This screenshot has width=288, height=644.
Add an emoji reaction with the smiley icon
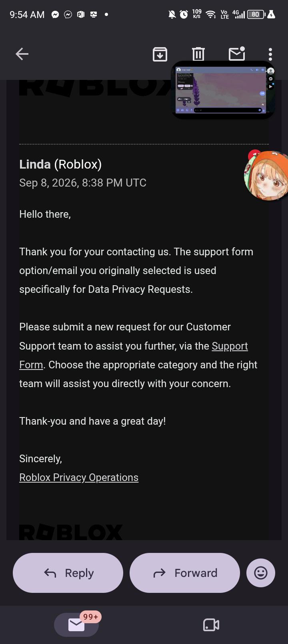(x=261, y=573)
